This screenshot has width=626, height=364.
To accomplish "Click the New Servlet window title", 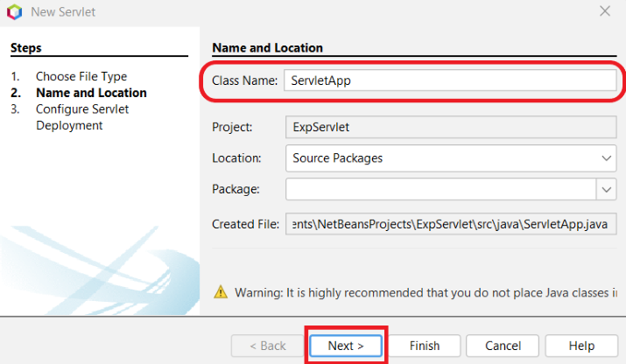I will [x=63, y=12].
